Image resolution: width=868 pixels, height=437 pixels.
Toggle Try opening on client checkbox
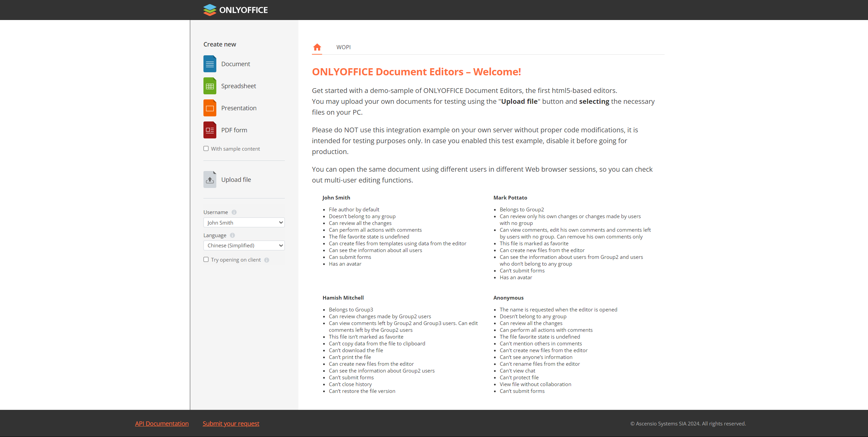pos(206,260)
